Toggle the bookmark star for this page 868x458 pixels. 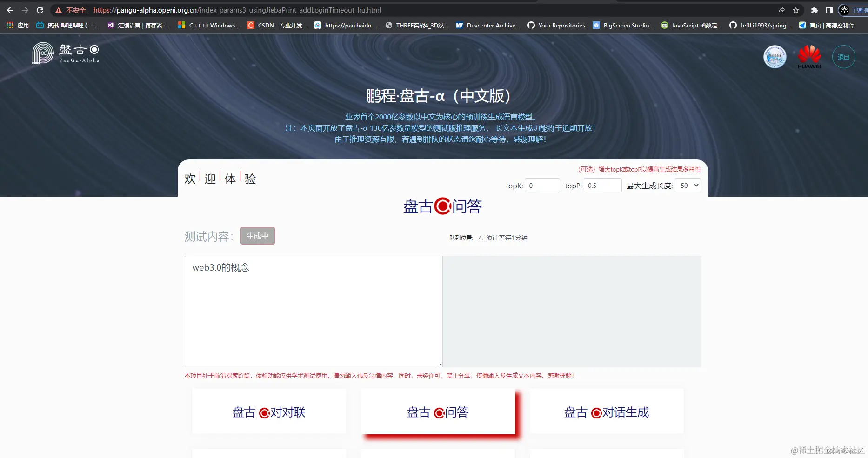[796, 10]
